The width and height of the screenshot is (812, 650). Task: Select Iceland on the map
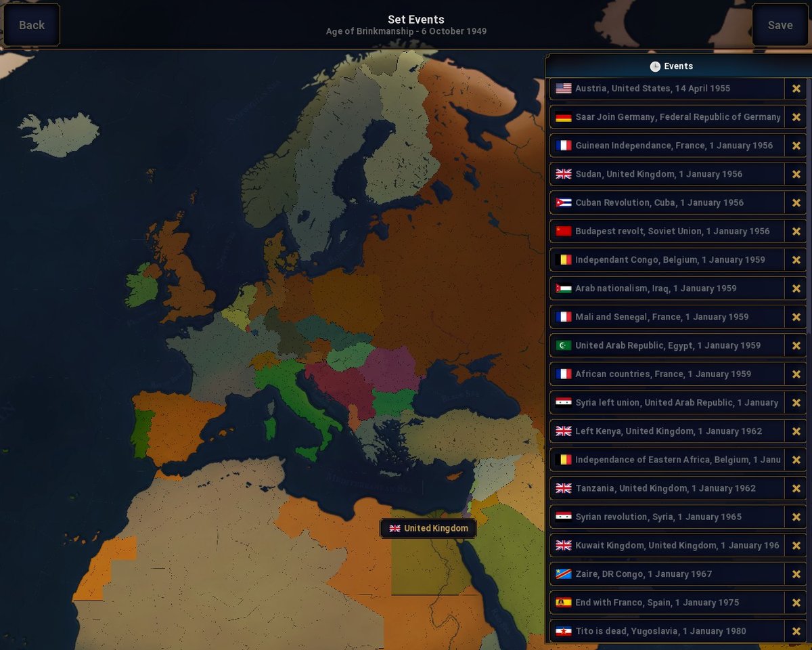[60, 134]
